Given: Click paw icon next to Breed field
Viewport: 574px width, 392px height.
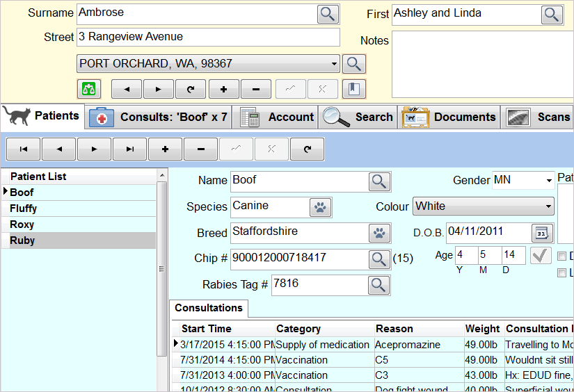Looking at the screenshot, I should coord(378,234).
